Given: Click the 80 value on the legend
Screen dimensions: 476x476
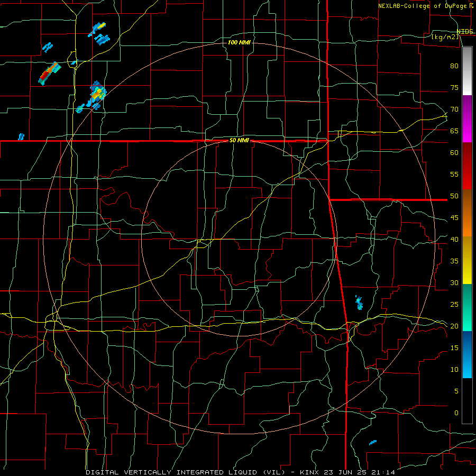Looking at the screenshot, I should (454, 66).
